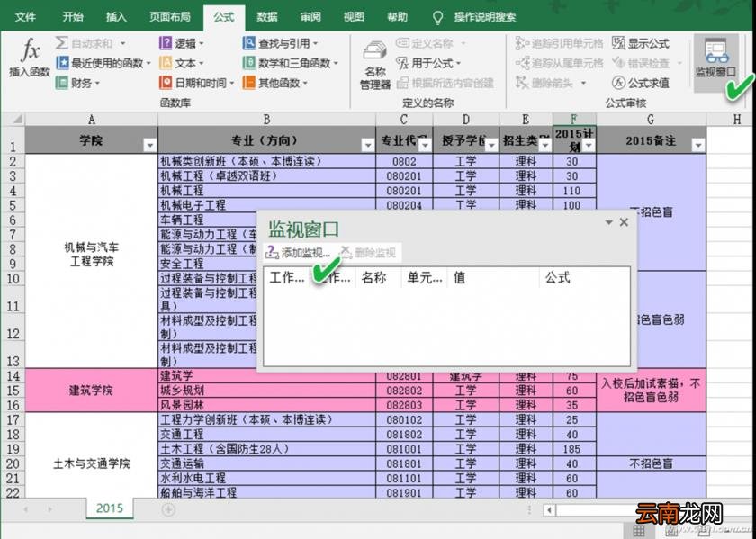The width and height of the screenshot is (756, 539).
Task: Click the Name (名称) column header in Watch Window
Action: (377, 278)
